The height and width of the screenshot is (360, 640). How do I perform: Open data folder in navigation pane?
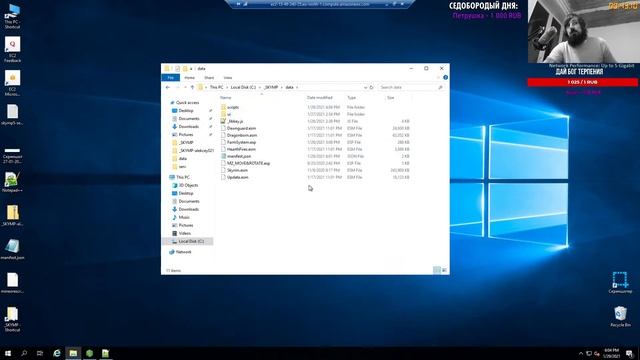(x=182, y=159)
